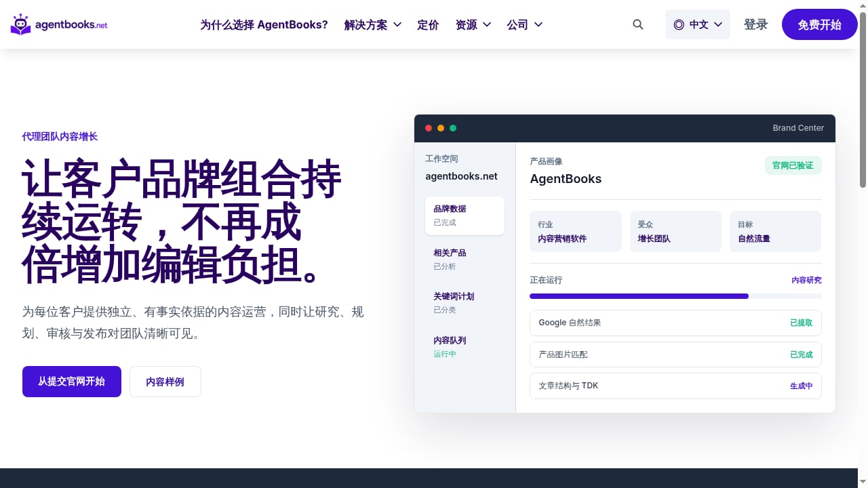This screenshot has height=488, width=868.
Task: Click the yellow window dot in Brand Center
Action: pos(441,128)
